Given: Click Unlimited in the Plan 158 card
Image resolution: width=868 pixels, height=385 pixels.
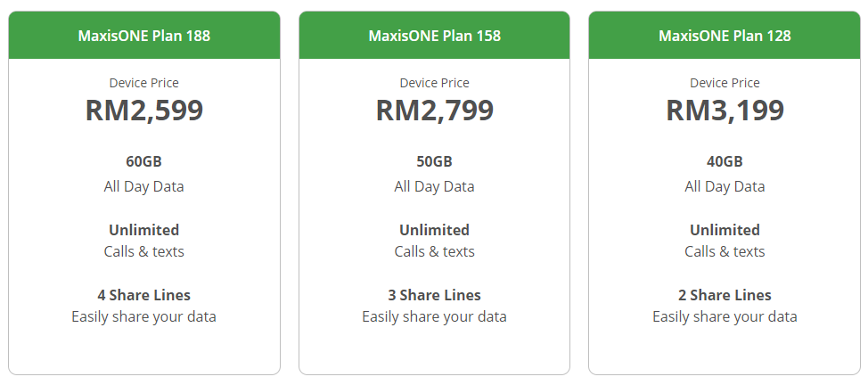Looking at the screenshot, I should pyautogui.click(x=434, y=230).
